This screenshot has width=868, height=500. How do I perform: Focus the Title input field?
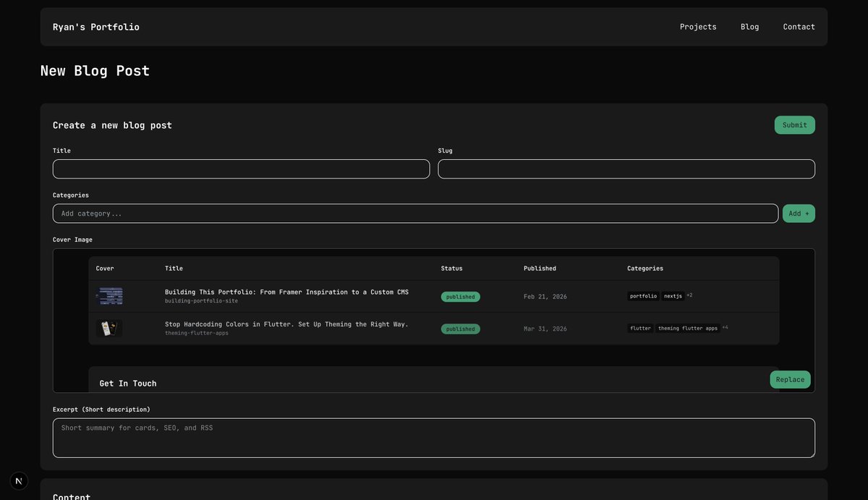[241, 169]
